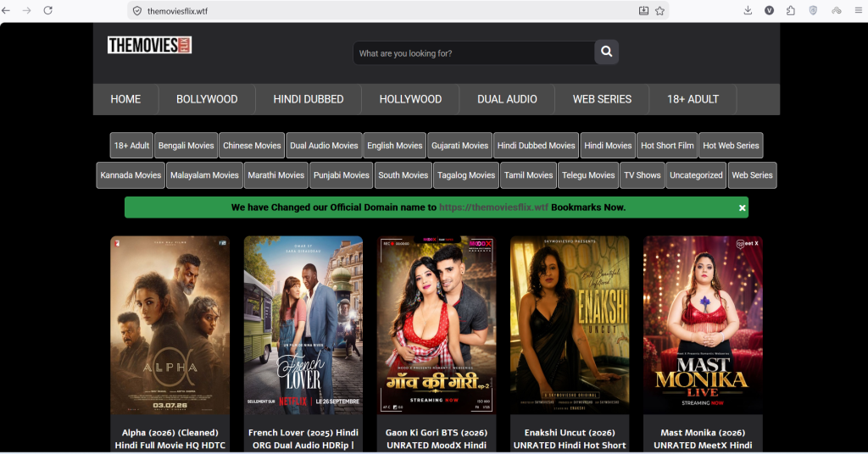868x454 pixels.
Task: Open the HOME menu item
Action: (125, 100)
